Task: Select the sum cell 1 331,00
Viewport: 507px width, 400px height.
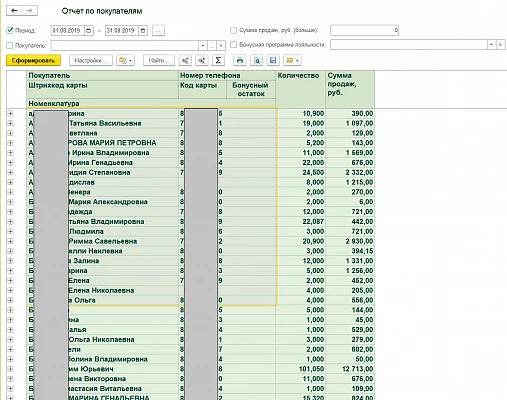Action: [350, 261]
